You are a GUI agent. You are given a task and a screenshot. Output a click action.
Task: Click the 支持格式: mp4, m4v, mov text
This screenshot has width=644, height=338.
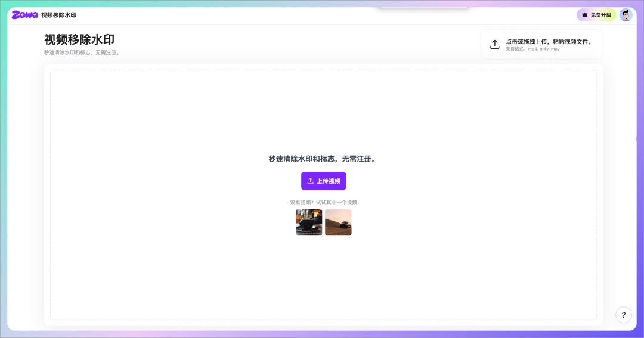coord(532,49)
